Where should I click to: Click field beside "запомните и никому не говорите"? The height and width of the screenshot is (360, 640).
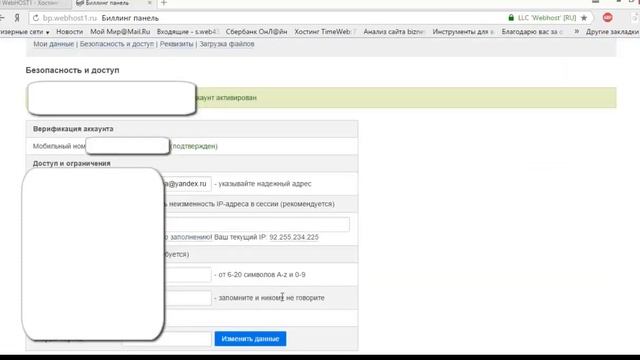point(188,298)
